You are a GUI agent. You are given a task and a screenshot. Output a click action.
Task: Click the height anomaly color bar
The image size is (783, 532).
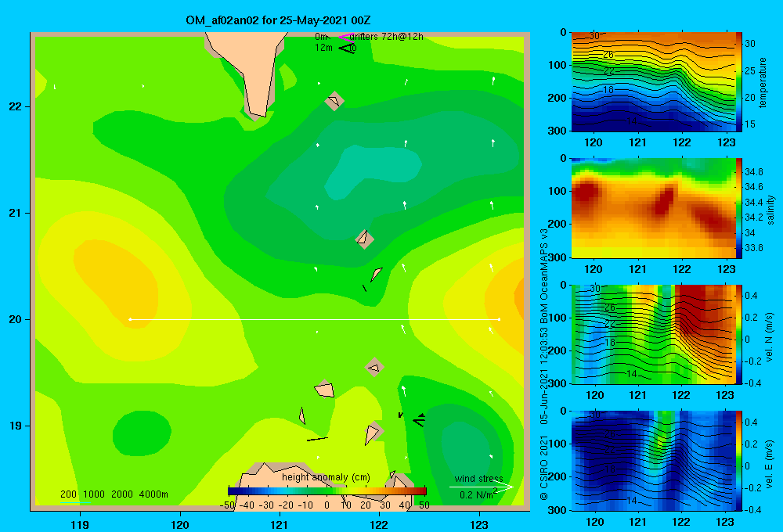327,491
